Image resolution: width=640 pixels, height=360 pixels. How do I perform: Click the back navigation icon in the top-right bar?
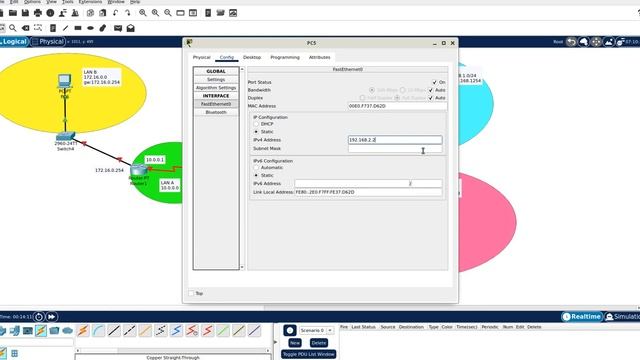(x=571, y=42)
